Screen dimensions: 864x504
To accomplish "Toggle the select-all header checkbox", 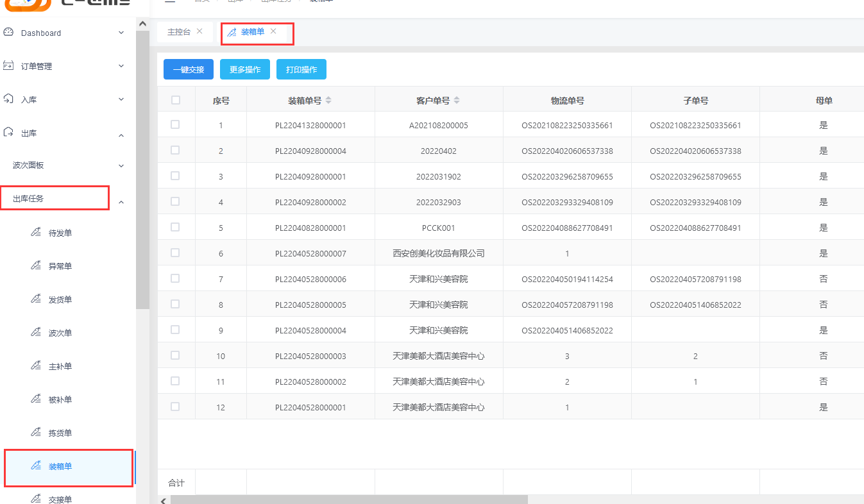I will [x=176, y=99].
